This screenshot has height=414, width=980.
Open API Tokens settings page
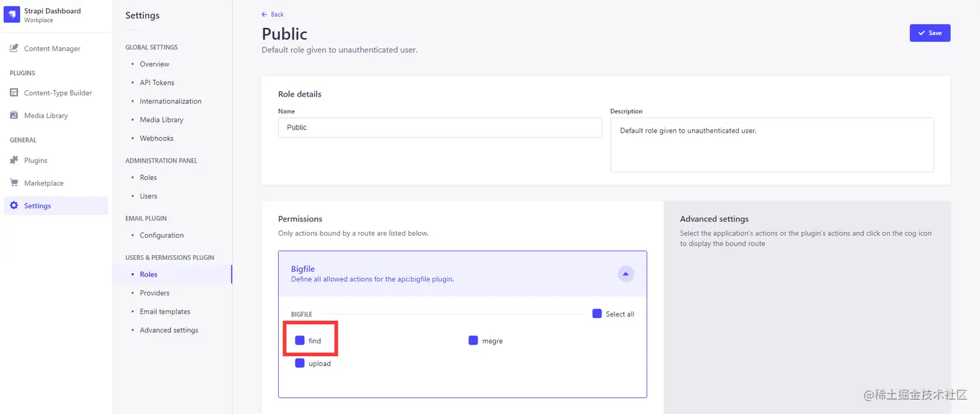pyautogui.click(x=157, y=82)
